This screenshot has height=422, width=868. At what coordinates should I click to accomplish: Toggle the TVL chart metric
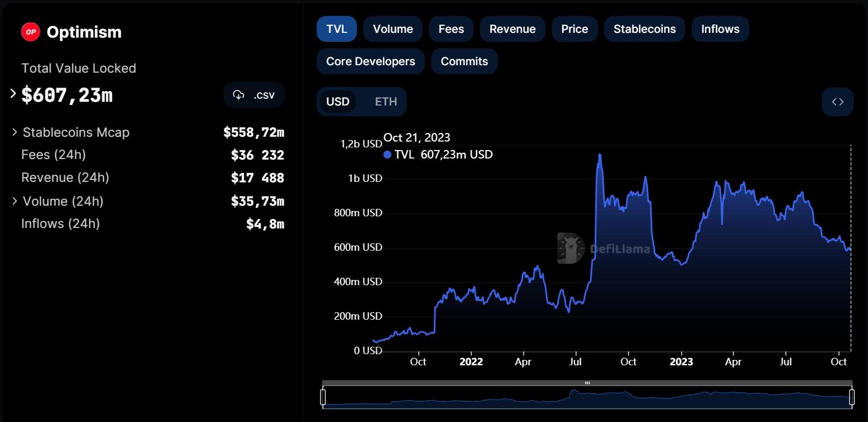coord(337,29)
